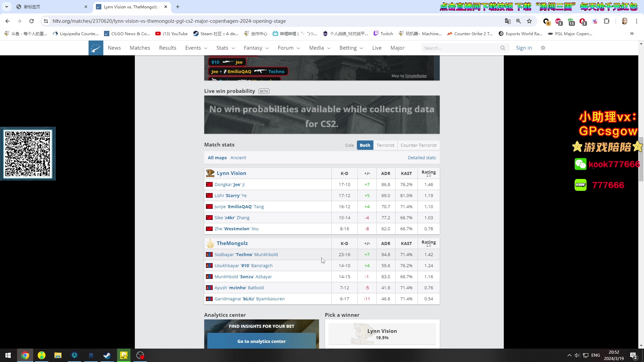This screenshot has height=362, width=644.
Task: Open the notification center icon
Action: pyautogui.click(x=634, y=355)
